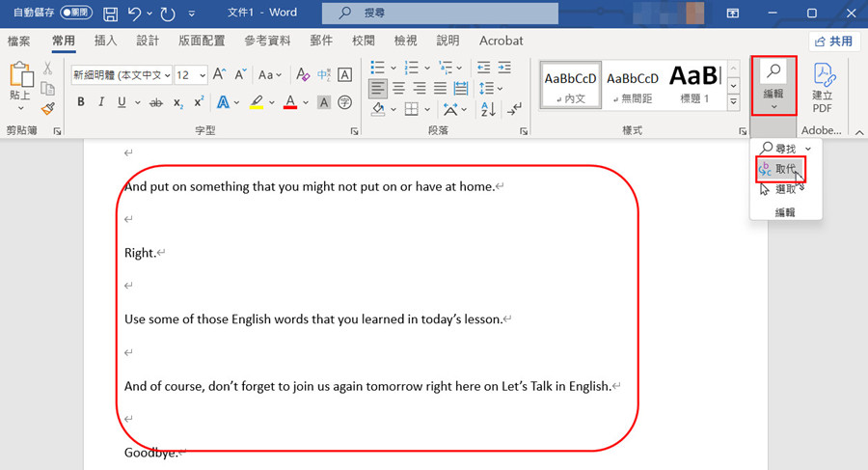Toggle Italic formatting

point(101,102)
